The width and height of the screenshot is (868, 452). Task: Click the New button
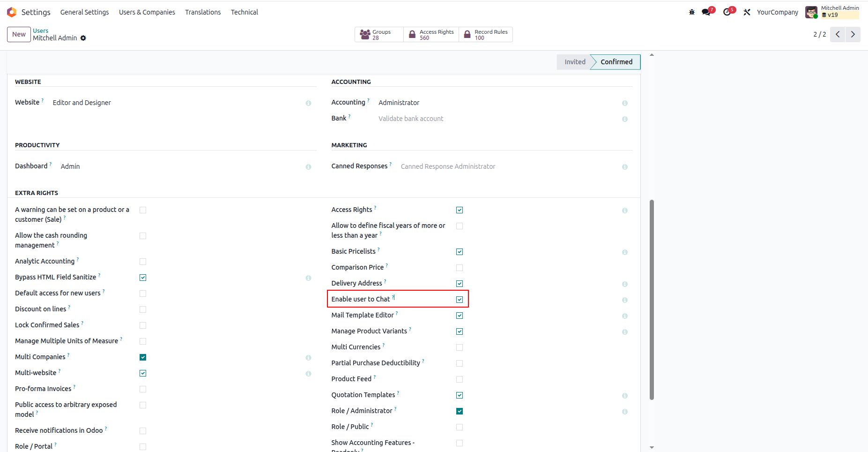tap(19, 34)
